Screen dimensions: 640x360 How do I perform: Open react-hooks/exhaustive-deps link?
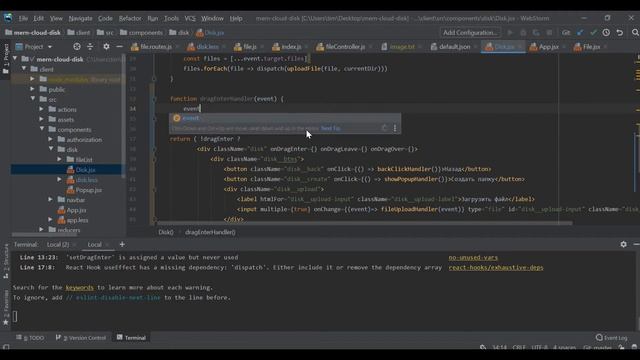point(496,268)
